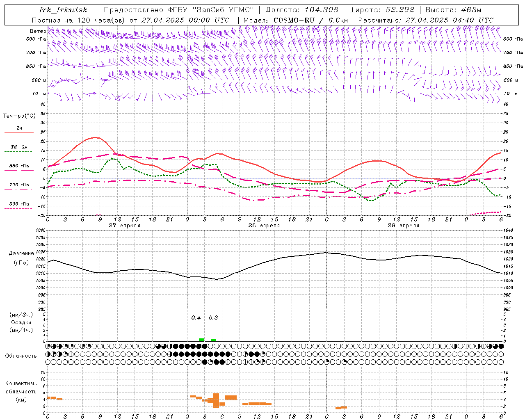
Task: Click the Ветер panel label
Action: (x=38, y=31)
